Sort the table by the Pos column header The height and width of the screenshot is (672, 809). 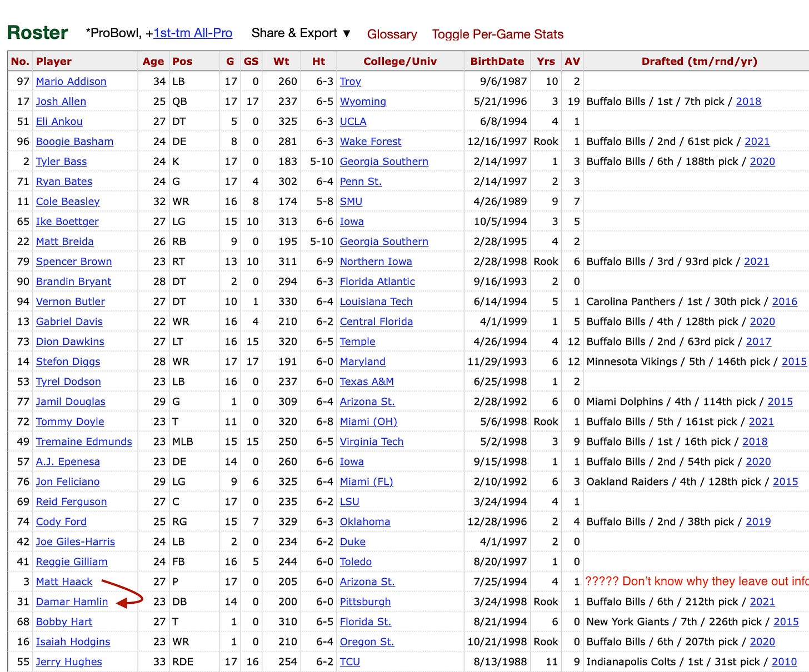[182, 61]
